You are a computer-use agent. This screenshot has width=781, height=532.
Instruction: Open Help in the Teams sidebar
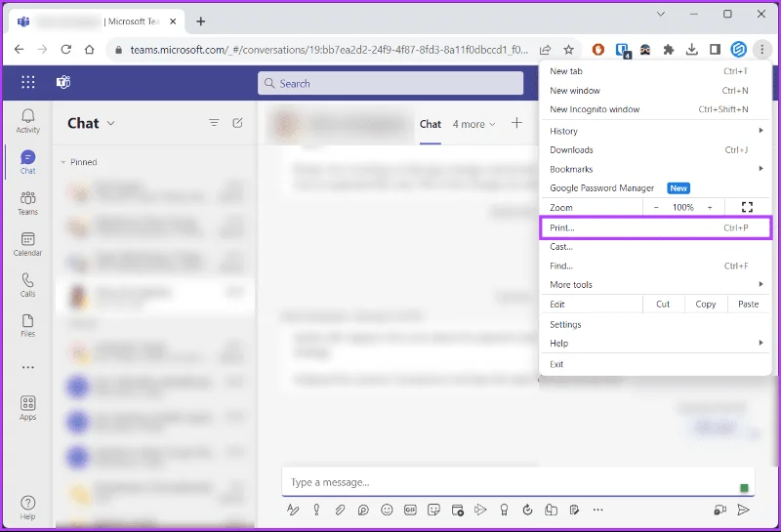point(28,508)
